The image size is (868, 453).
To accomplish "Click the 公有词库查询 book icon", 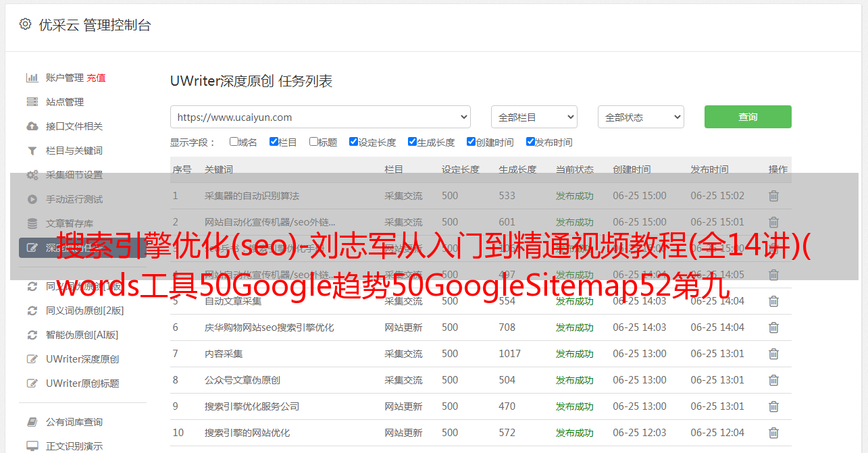I will 32,422.
